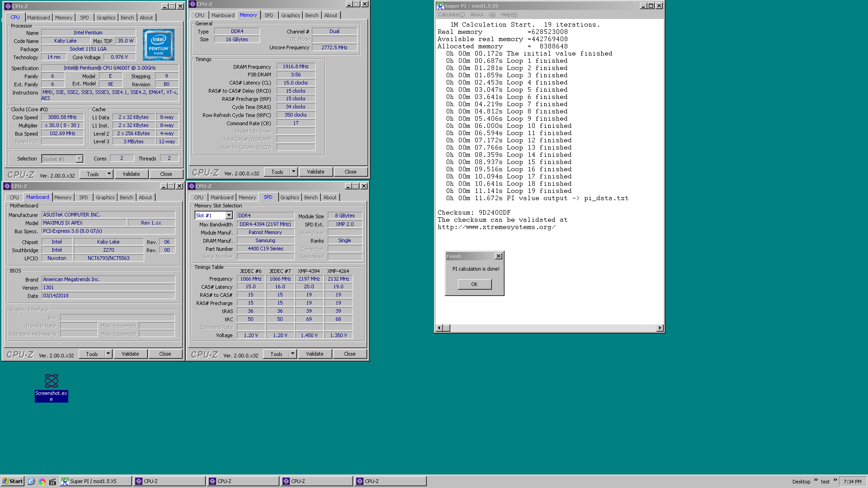The width and height of the screenshot is (868, 488).
Task: Open Tools dropdown arrow in Memory tab window
Action: point(293,172)
